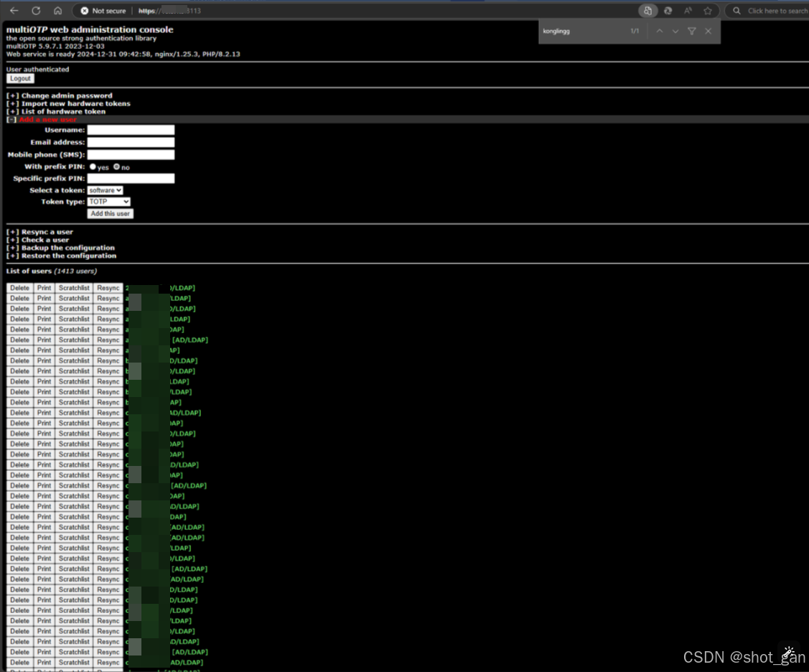Click the magnifier icon in the search box
This screenshot has width=809, height=672.
click(x=736, y=10)
